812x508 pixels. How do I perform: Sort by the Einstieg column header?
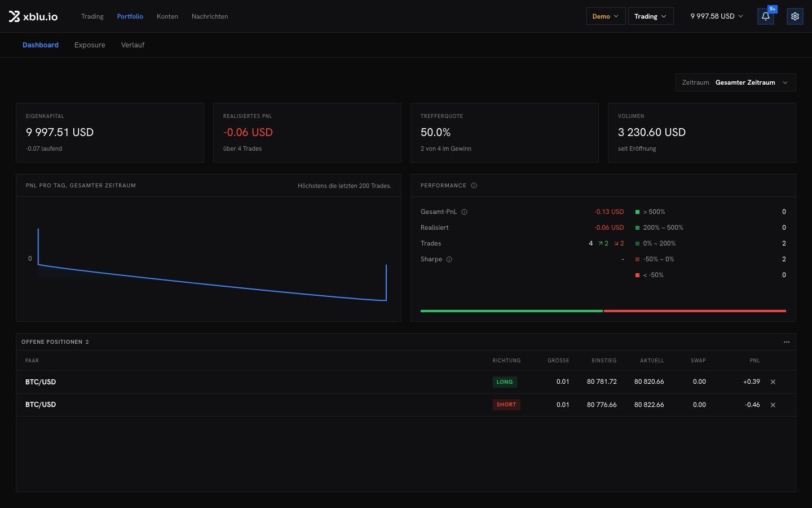604,361
